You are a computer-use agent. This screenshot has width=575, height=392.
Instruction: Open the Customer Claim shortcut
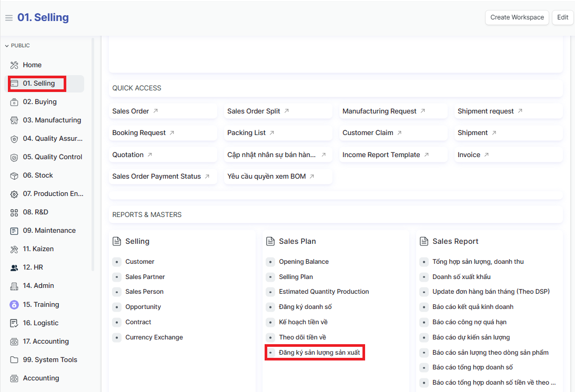368,133
